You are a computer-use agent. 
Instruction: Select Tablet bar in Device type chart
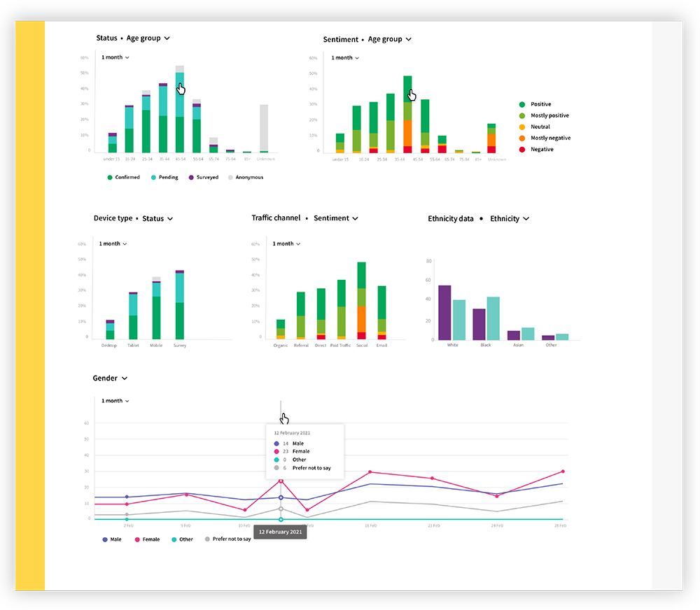(133, 316)
